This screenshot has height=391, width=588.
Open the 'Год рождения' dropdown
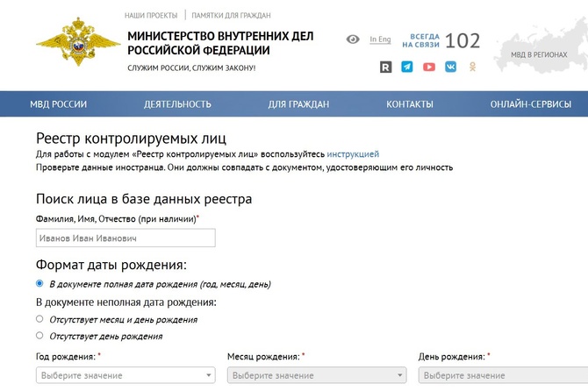(125, 375)
